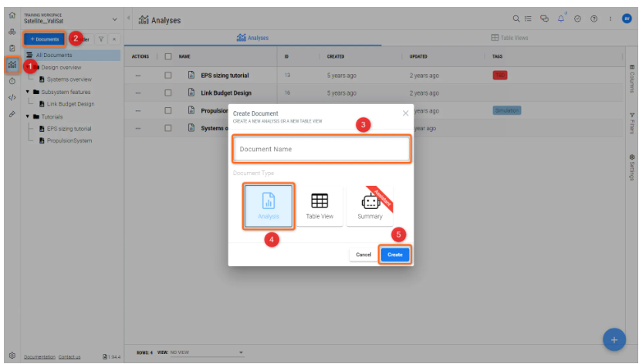Collapse the Tutorials folder
639x364 pixels.
27,116
